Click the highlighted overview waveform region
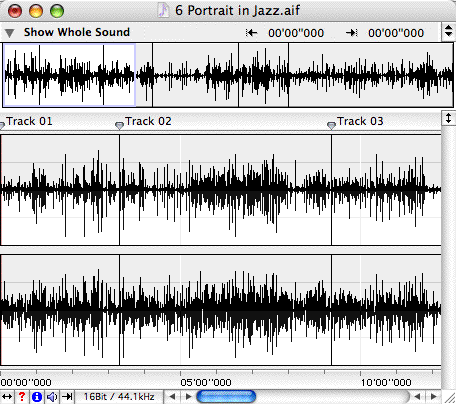Viewport: 456px width, 404px height. (69, 75)
